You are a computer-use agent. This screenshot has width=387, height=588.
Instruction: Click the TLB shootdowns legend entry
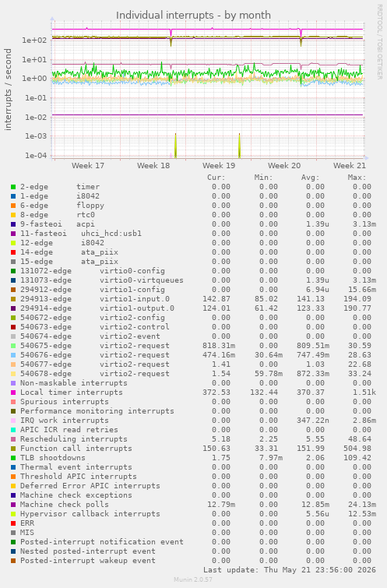[52, 458]
